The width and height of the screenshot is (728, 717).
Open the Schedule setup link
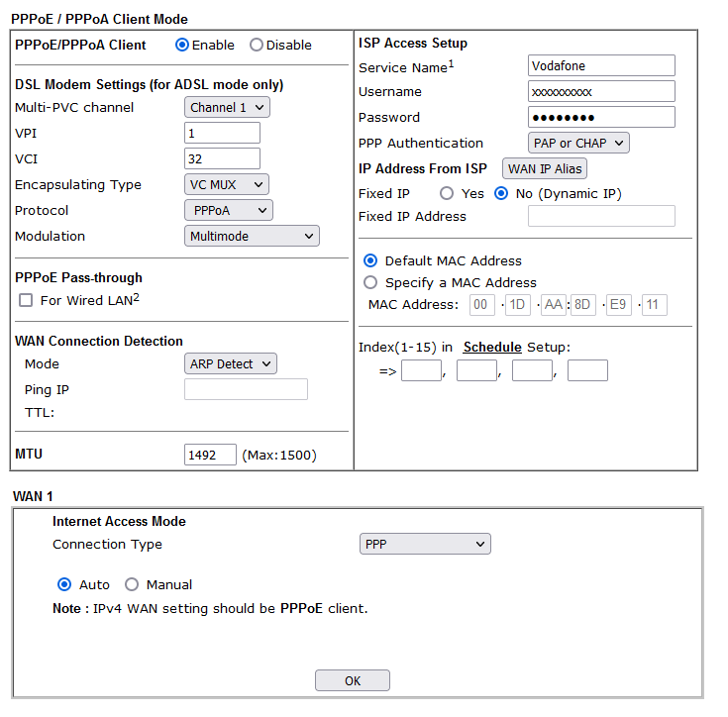tap(492, 348)
